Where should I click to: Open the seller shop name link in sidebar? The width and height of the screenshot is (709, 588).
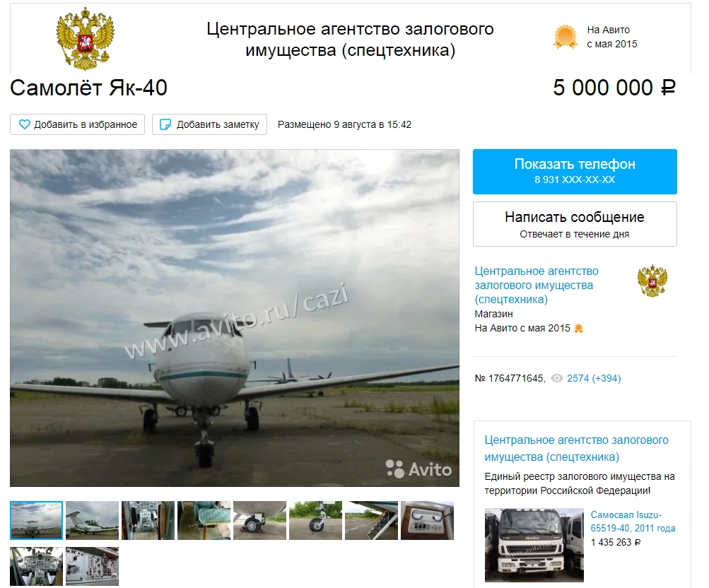pyautogui.click(x=537, y=286)
